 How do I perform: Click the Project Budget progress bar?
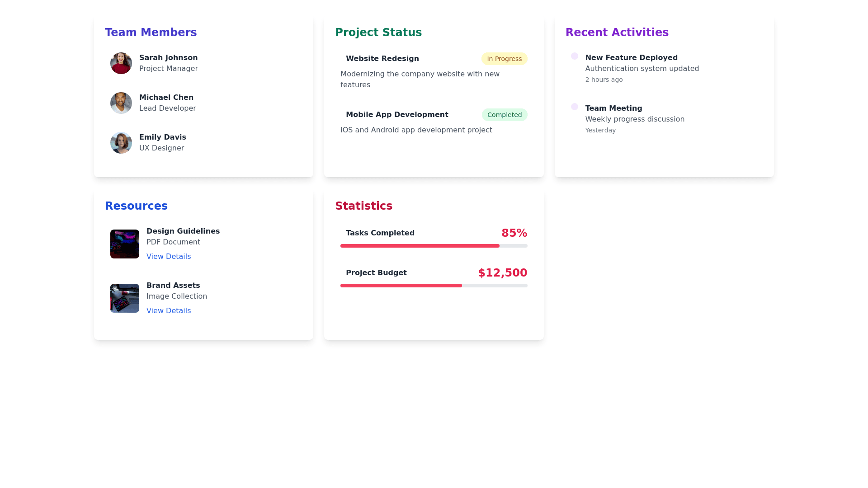(434, 286)
